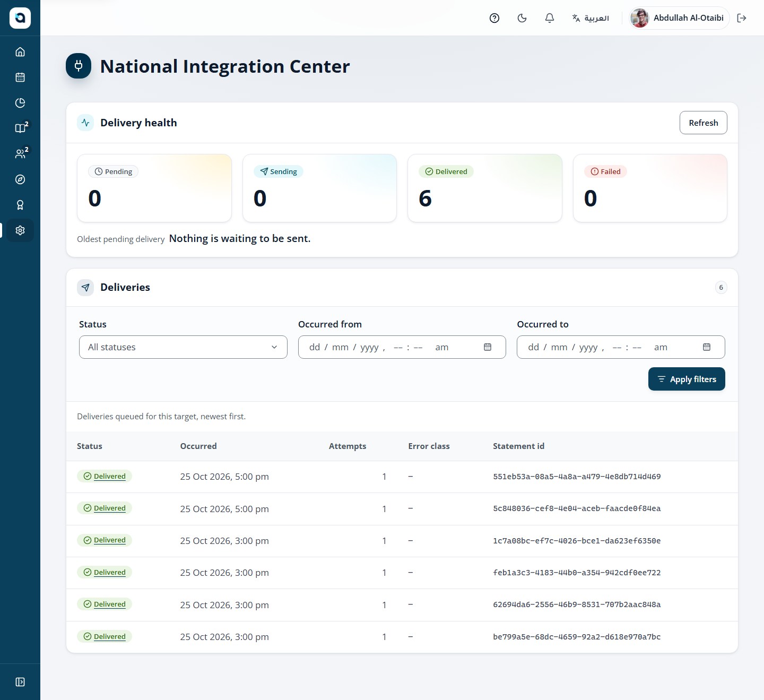
Task: Click the plug icon beside the page title
Action: [x=79, y=66]
